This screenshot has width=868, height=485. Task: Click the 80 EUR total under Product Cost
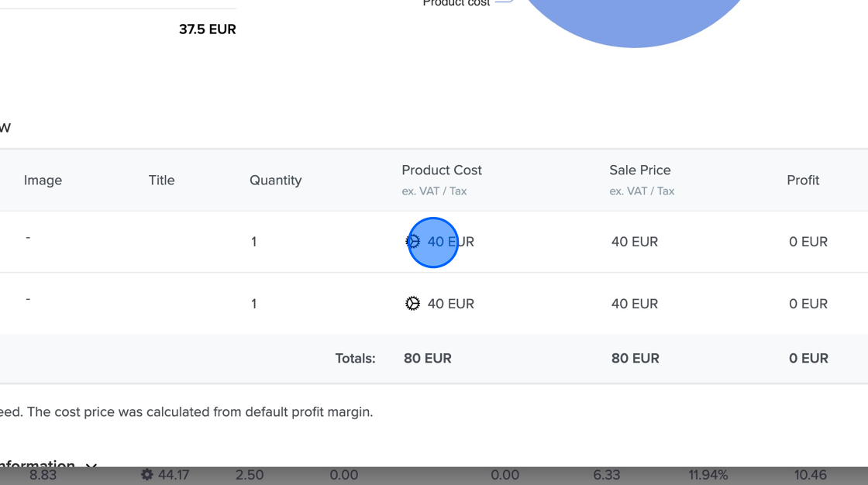(428, 358)
